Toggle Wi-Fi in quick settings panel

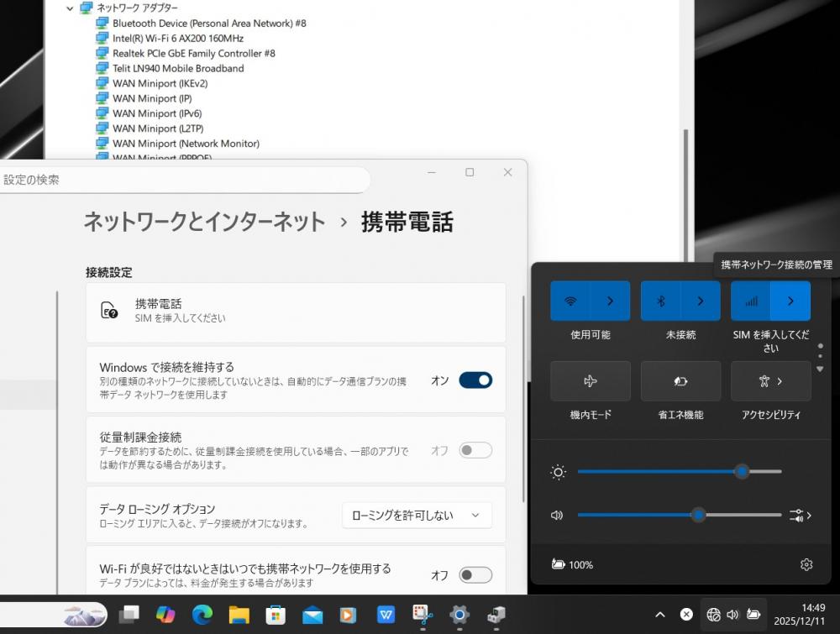pyautogui.click(x=570, y=301)
